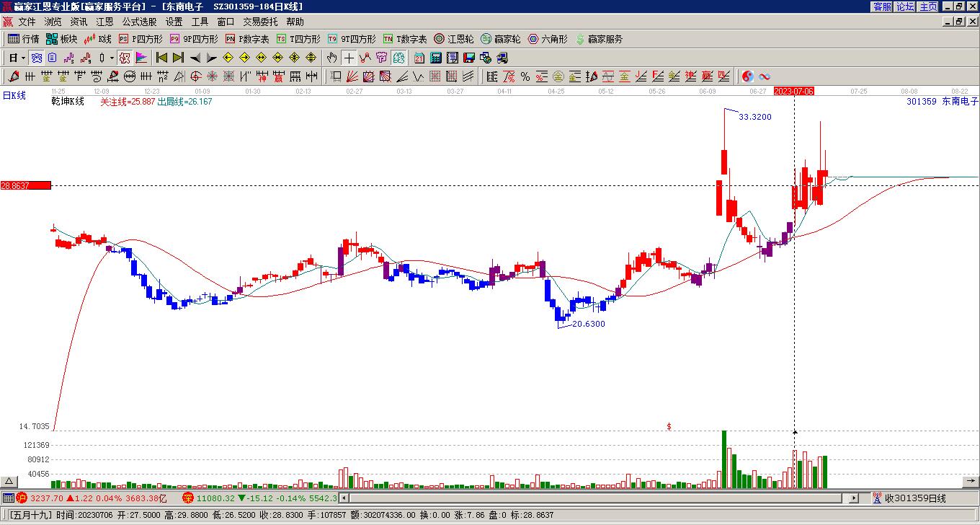Click the Shanghai index 3237.70 status entry
The image size is (980, 525).
[x=93, y=498]
